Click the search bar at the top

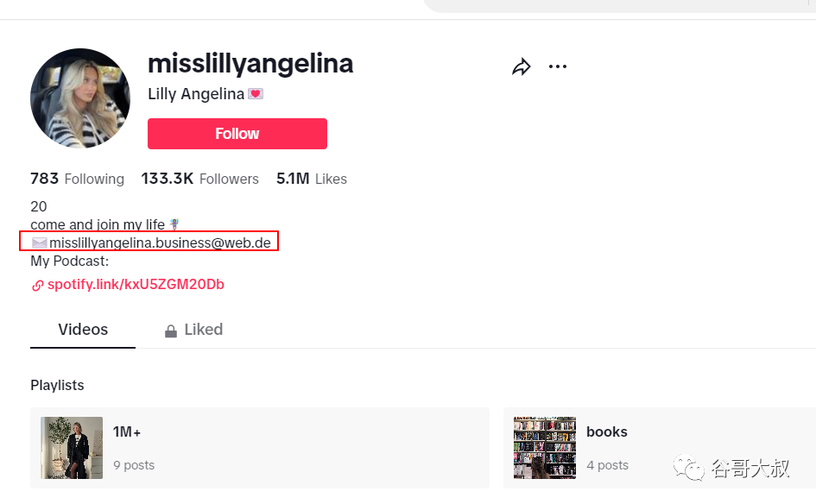pos(622,4)
